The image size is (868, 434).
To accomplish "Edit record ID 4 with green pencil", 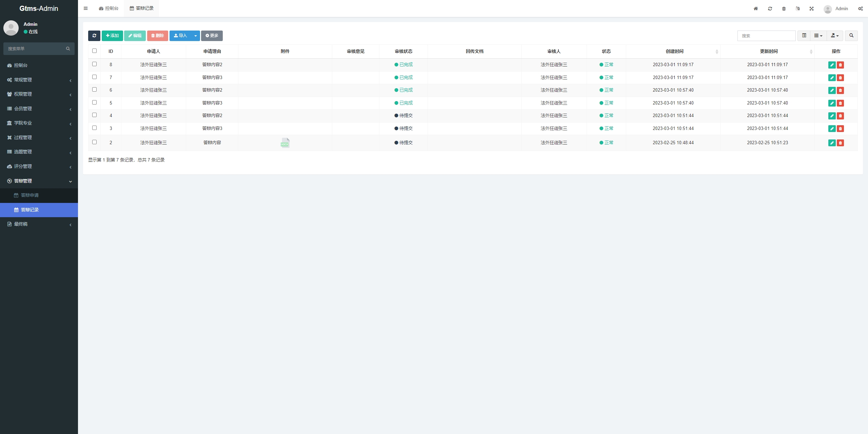I will point(832,116).
